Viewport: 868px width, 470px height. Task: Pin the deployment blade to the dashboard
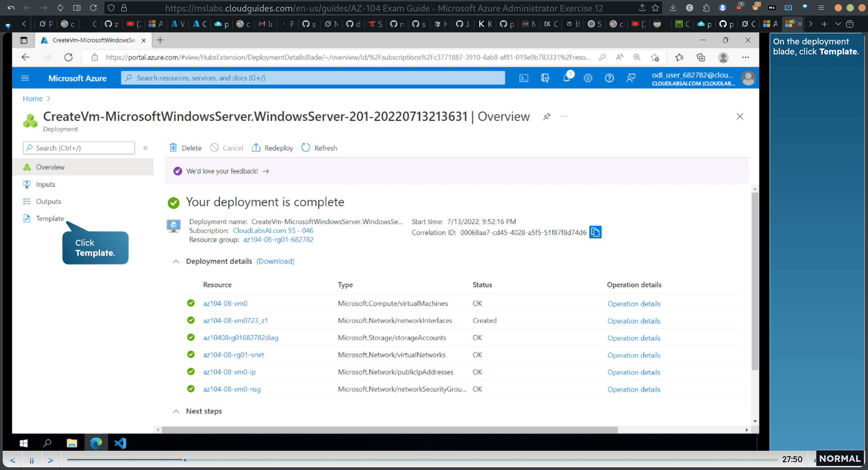point(547,116)
